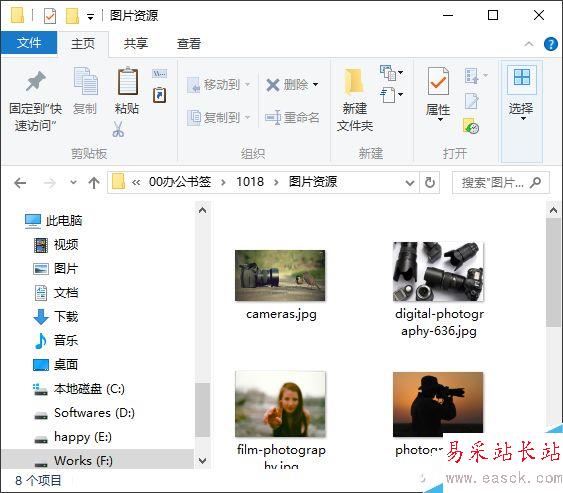Switch to the 查看 tab

(189, 43)
